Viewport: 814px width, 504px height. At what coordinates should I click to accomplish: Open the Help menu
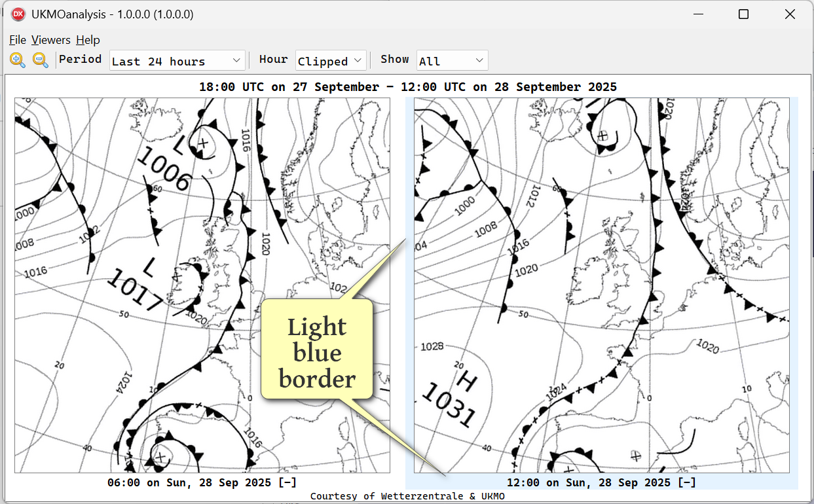(x=88, y=40)
